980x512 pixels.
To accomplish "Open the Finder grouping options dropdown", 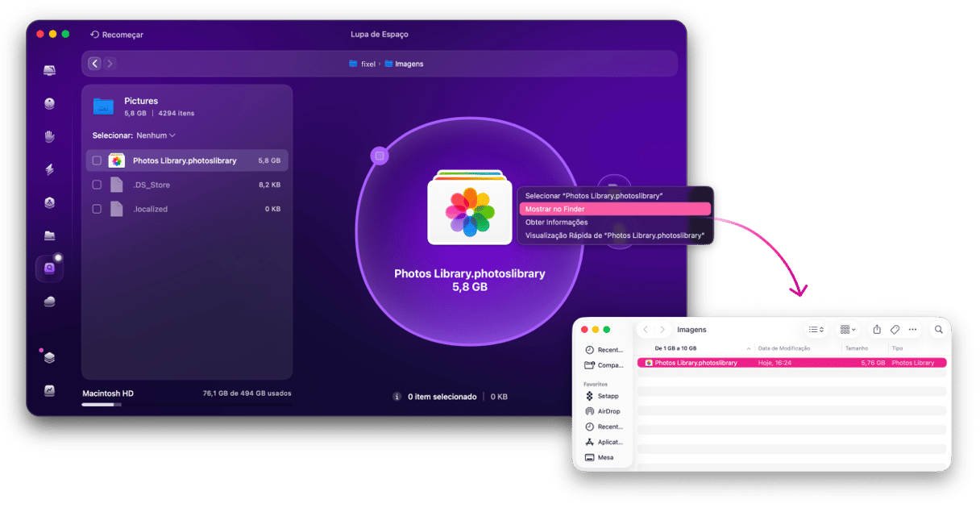I will [x=847, y=329].
